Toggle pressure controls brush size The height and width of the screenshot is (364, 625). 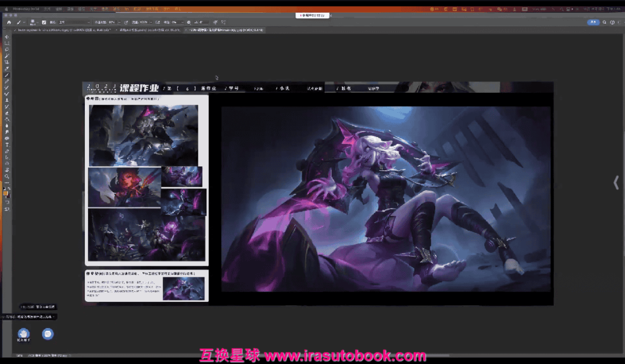215,23
